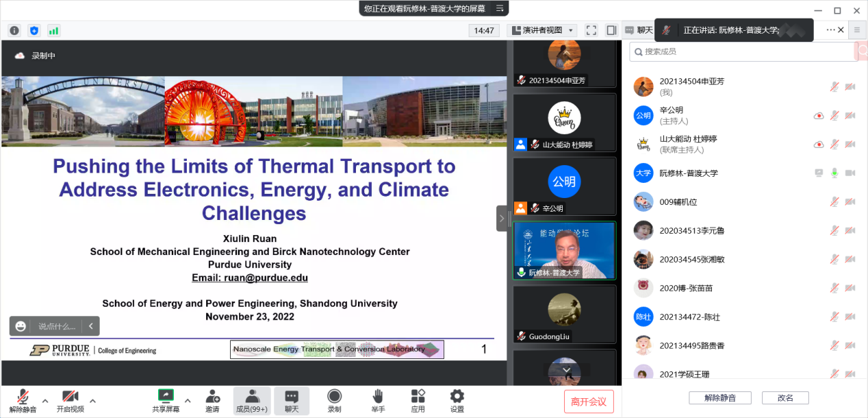Toggle muted mic icon for 辛公明
Viewport: 868px width, 418px height.
(x=834, y=116)
